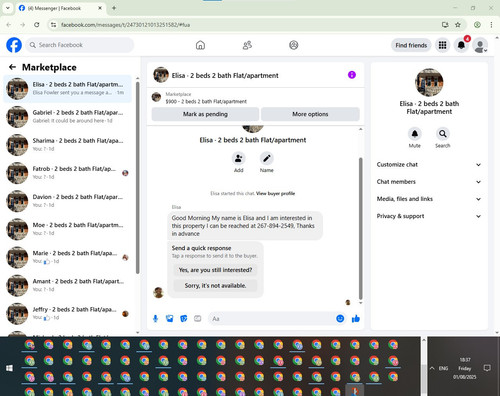
Task: Attach a photo with the image icon
Action: (170, 319)
